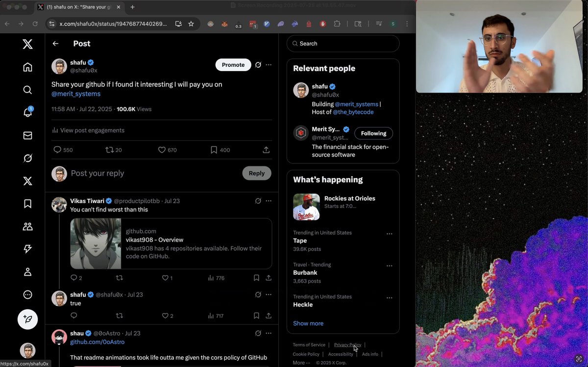Open View post engagements
Screen dimensions: 588x367
point(88,130)
